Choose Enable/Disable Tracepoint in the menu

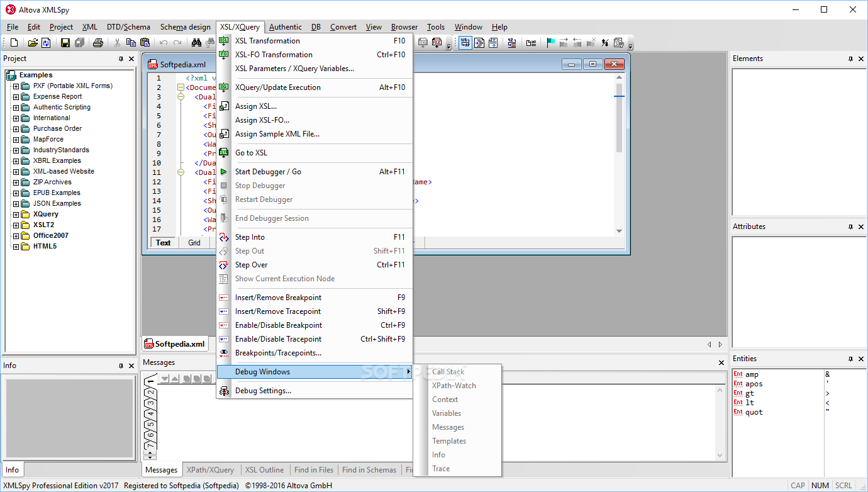314,339
